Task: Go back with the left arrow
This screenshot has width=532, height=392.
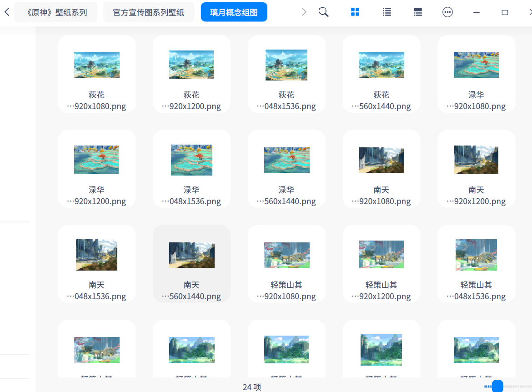Action: click(7, 12)
